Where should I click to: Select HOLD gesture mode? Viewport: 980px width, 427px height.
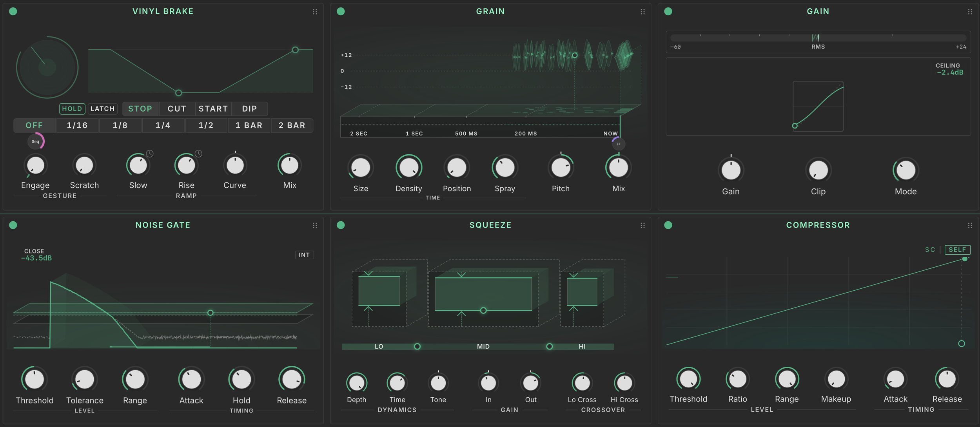pos(72,109)
